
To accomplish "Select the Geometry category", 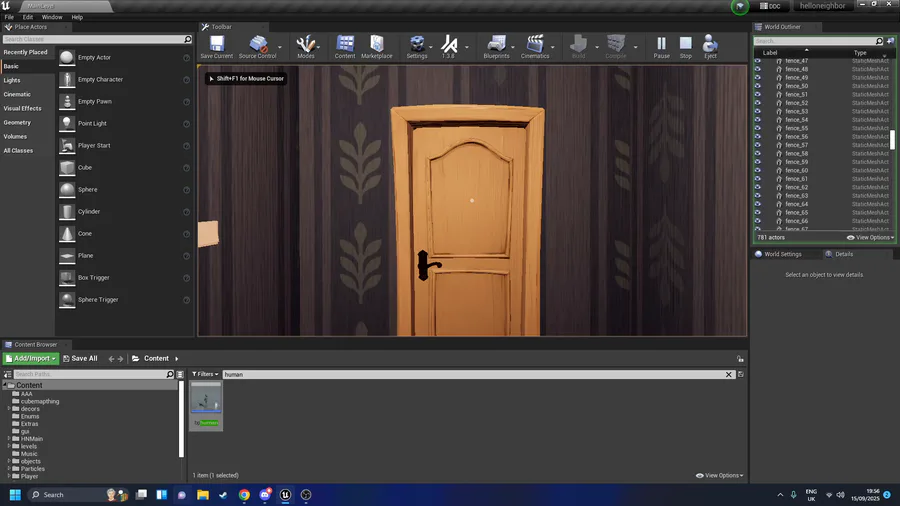I will (x=17, y=123).
